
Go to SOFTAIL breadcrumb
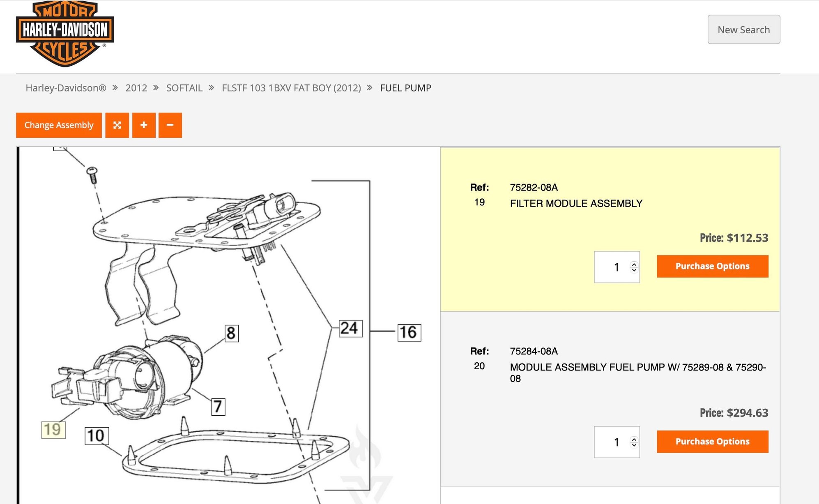click(x=184, y=88)
